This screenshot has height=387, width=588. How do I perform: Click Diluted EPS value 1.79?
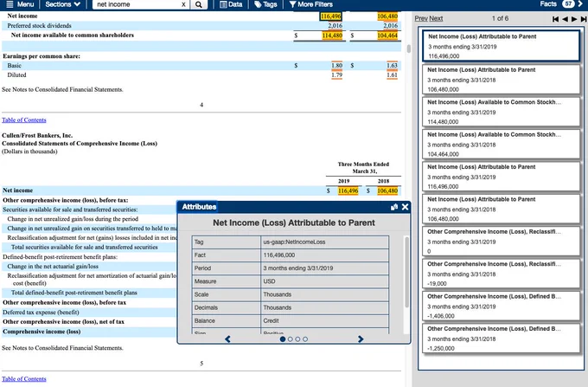click(336, 74)
